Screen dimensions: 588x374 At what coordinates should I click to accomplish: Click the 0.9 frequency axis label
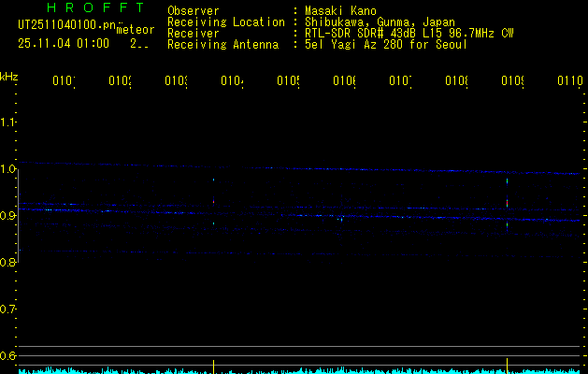pyautogui.click(x=9, y=216)
